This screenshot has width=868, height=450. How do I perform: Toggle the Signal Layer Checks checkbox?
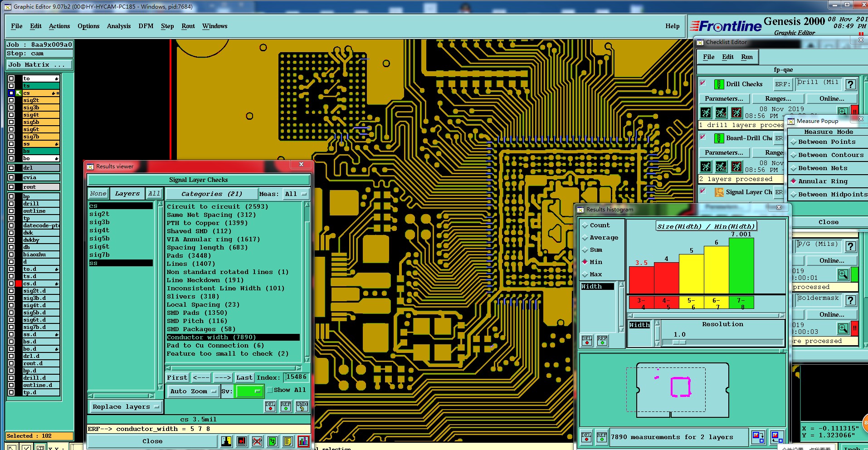(703, 191)
